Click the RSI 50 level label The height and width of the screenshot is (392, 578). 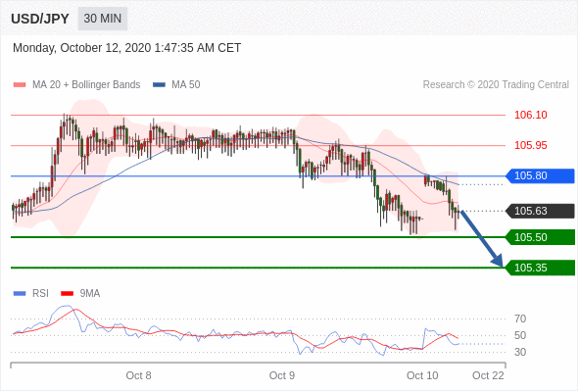(x=520, y=335)
